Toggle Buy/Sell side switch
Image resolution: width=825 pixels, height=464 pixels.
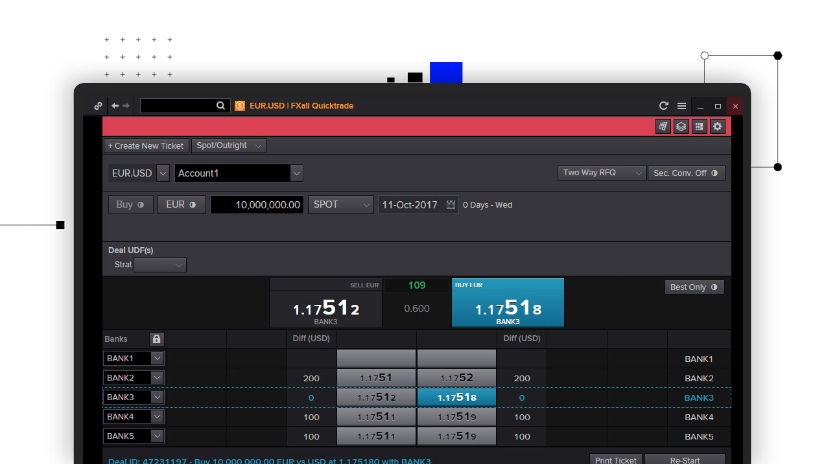[130, 205]
